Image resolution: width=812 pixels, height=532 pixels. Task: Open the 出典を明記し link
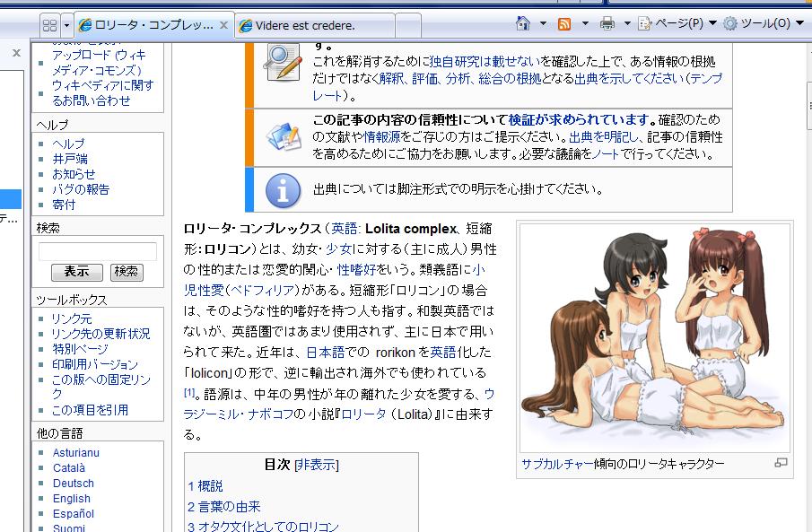pos(604,136)
